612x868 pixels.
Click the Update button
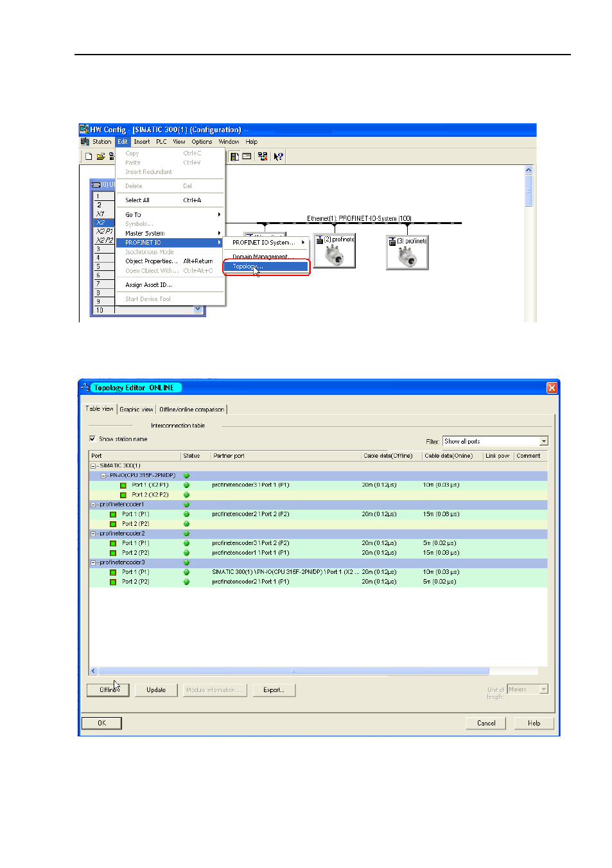coord(156,690)
